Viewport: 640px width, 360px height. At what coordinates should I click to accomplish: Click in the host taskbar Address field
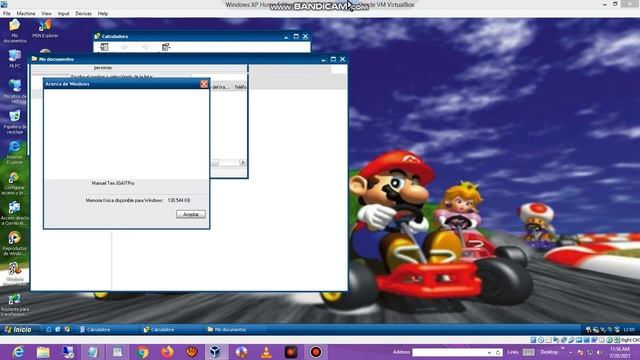pos(449,352)
